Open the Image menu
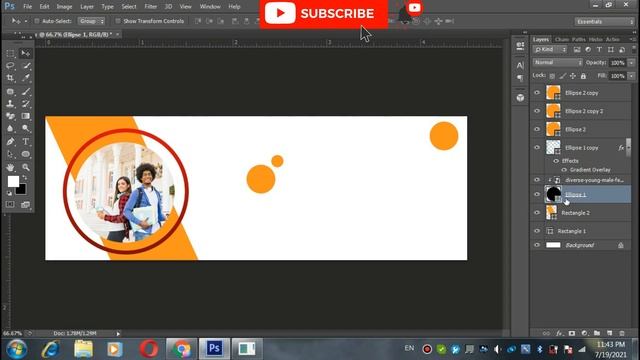Viewport: 640px width, 360px height. click(x=64, y=7)
